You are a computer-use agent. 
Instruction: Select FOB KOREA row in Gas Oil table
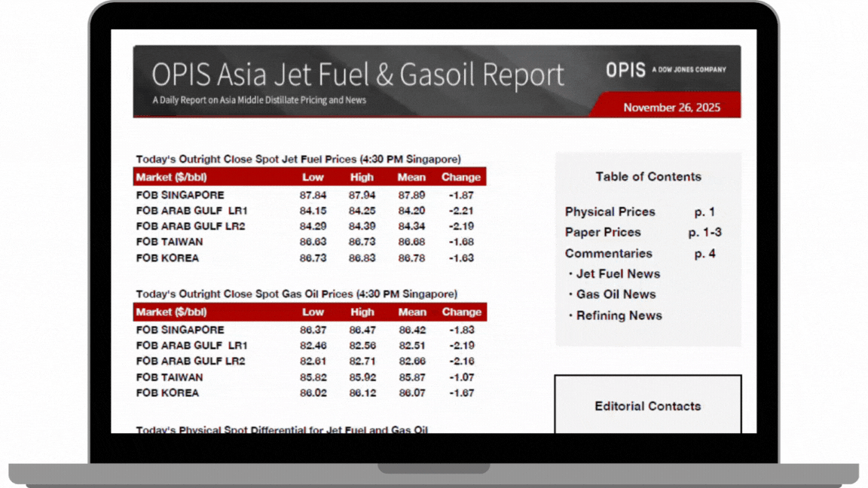tap(167, 392)
